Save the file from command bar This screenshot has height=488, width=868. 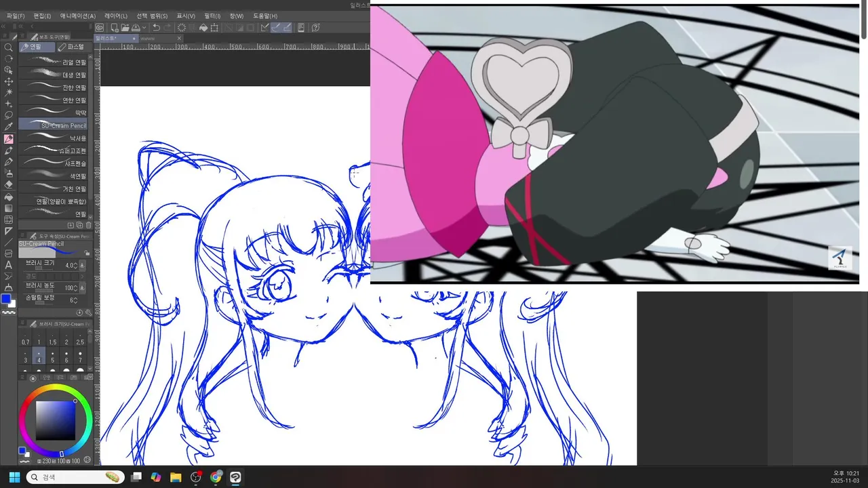135,28
